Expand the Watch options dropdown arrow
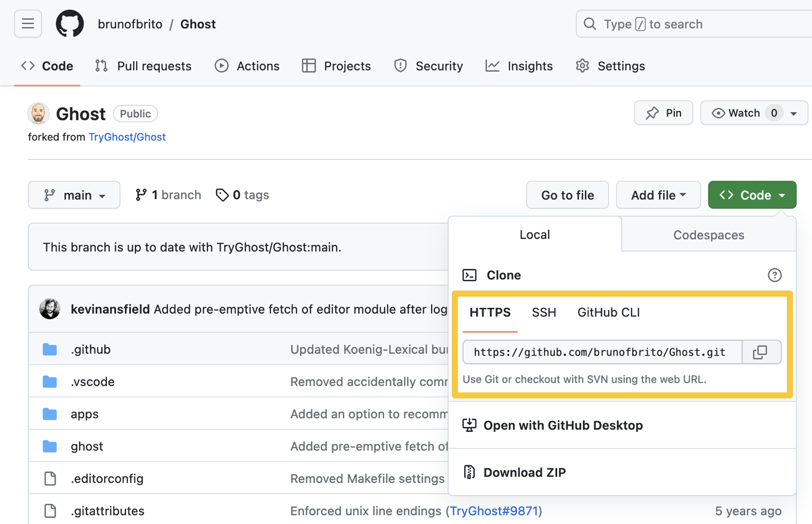 point(793,113)
